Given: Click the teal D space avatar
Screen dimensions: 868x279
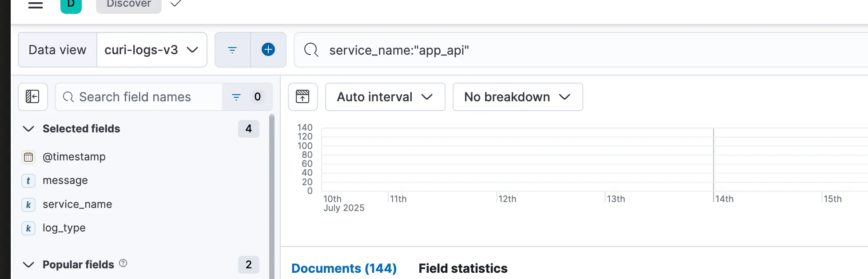Looking at the screenshot, I should [x=71, y=4].
